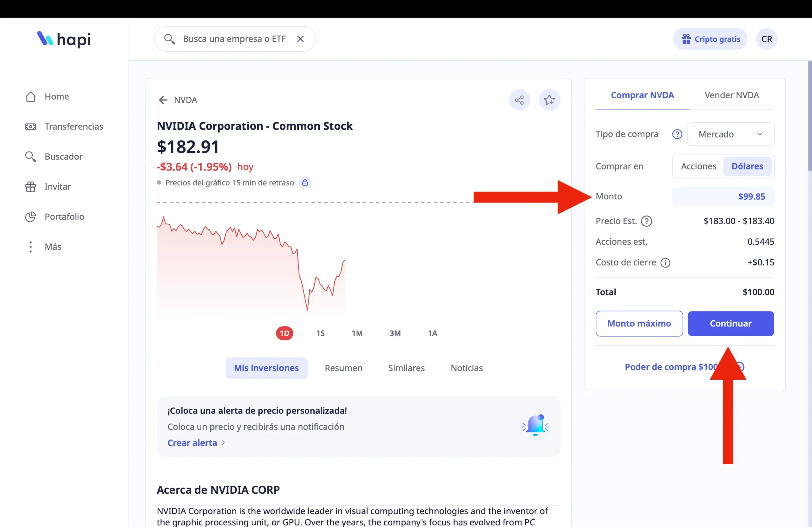Click the share icon on NVDA card
The height and width of the screenshot is (527, 812).
point(519,100)
